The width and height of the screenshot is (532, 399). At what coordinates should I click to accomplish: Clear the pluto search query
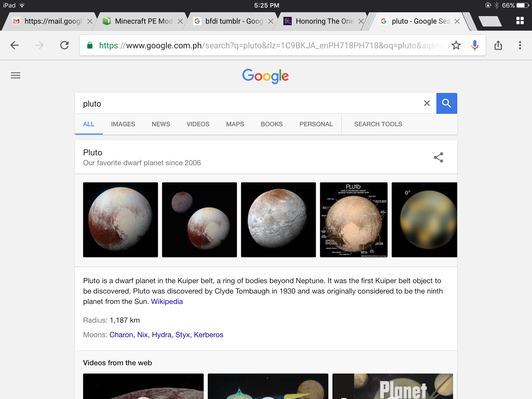click(427, 103)
